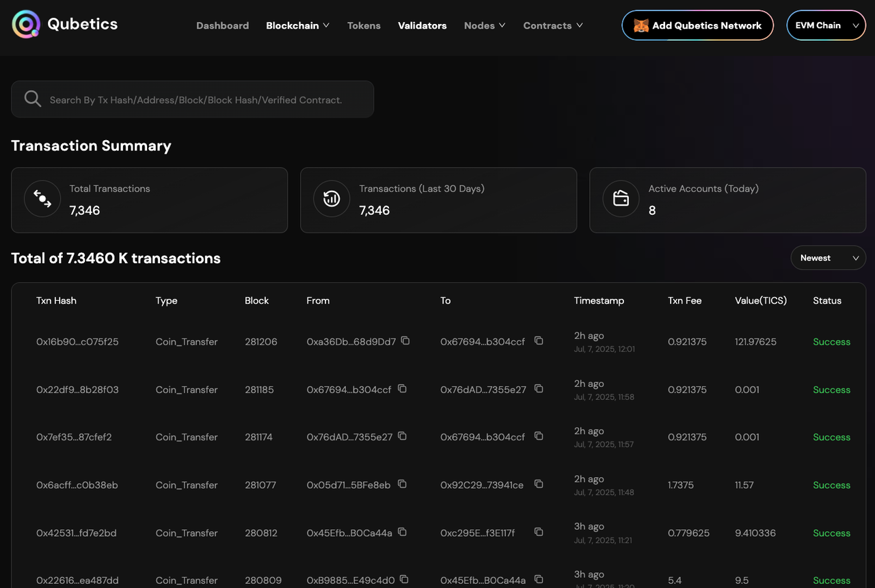The image size is (875, 588).
Task: Open the EVM Chain selector
Action: pos(826,25)
